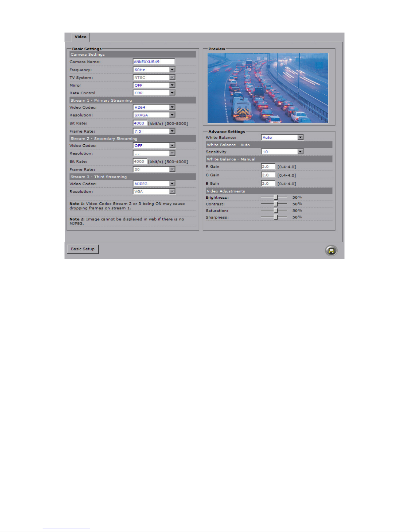Open Stream 1 Frame Rate dropdown showing 7.5
Viewport: 411px width, 532px height.
[x=154, y=131]
